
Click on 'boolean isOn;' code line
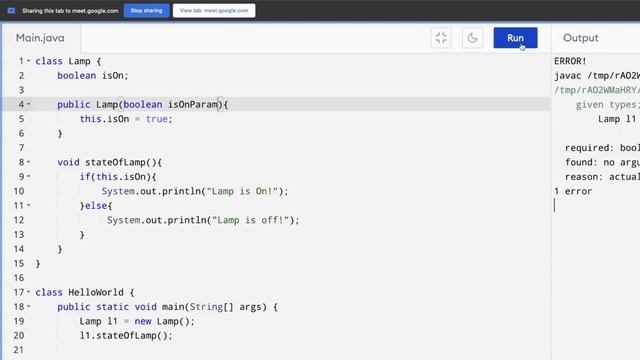tap(93, 76)
